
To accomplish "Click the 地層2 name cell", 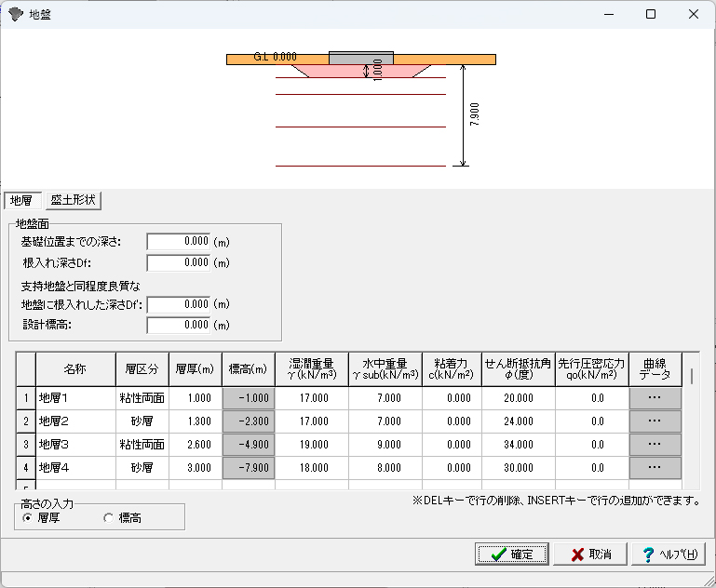I will click(x=75, y=421).
